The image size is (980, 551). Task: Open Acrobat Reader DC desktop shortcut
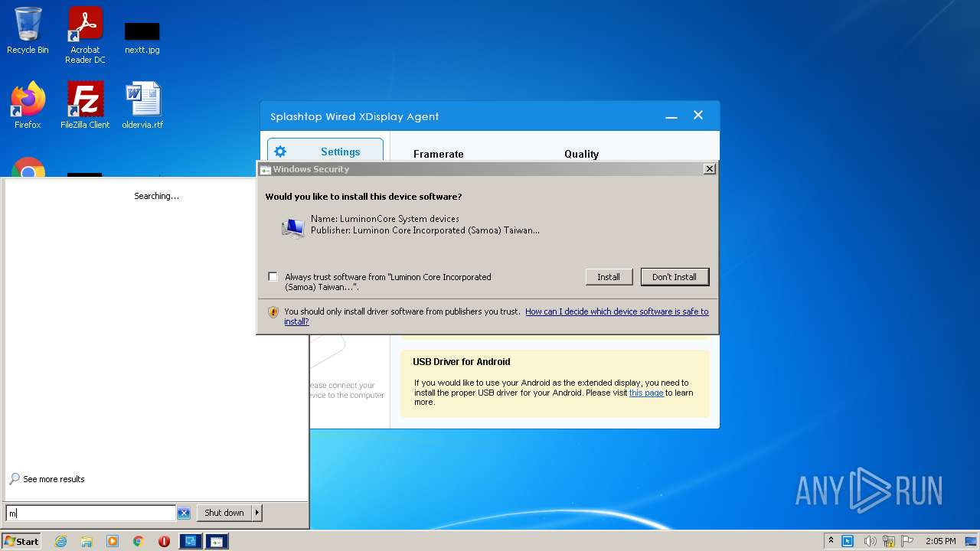point(85,35)
